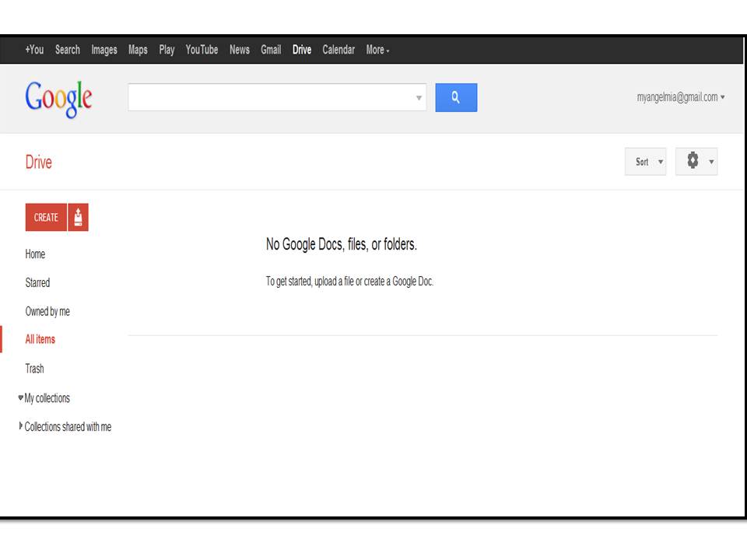Viewport: 747px width, 560px height.
Task: Go to Home in the Drive sidebar
Action: pos(35,254)
